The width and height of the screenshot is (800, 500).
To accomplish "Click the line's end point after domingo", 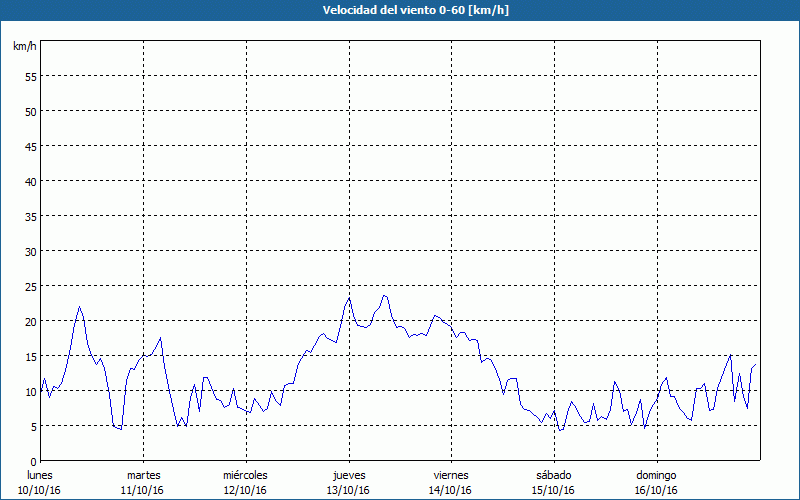I will point(757,364).
